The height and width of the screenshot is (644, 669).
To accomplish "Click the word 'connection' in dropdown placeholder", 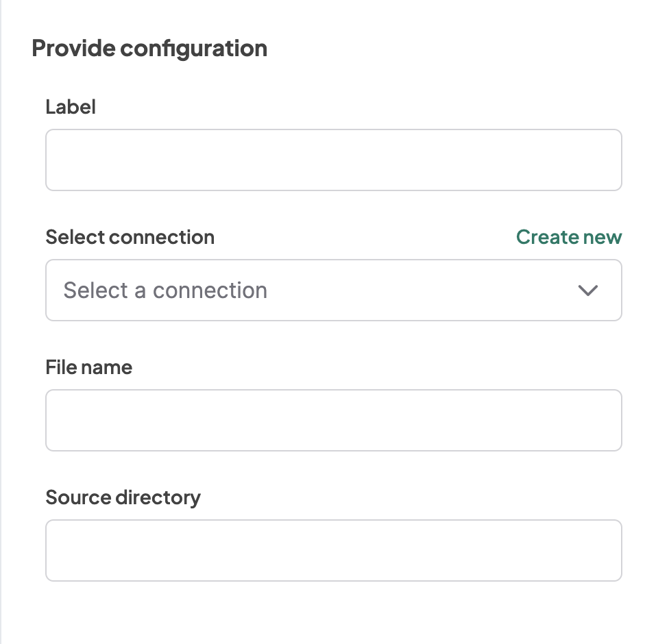I will click(210, 290).
